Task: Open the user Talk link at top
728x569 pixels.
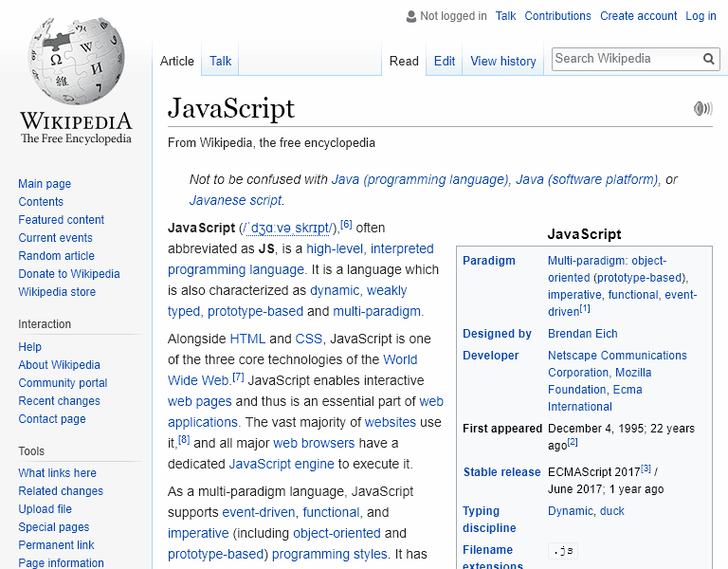Action: [505, 16]
